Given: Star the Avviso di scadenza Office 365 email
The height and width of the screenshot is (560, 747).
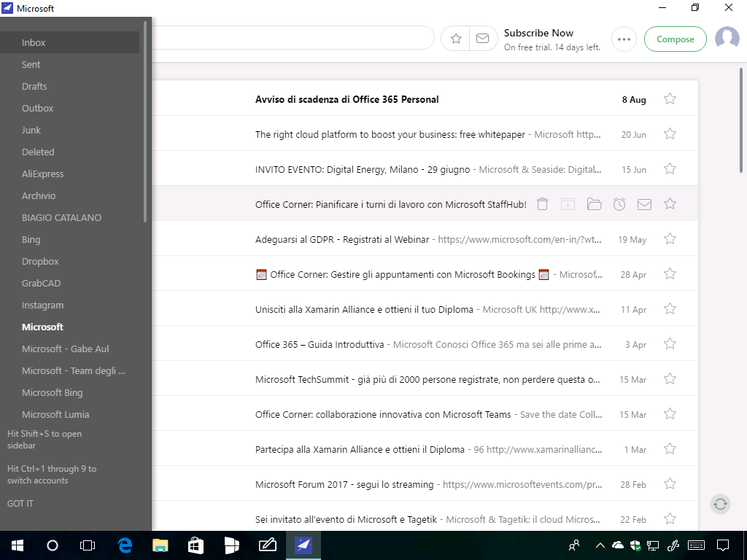Looking at the screenshot, I should pos(670,98).
